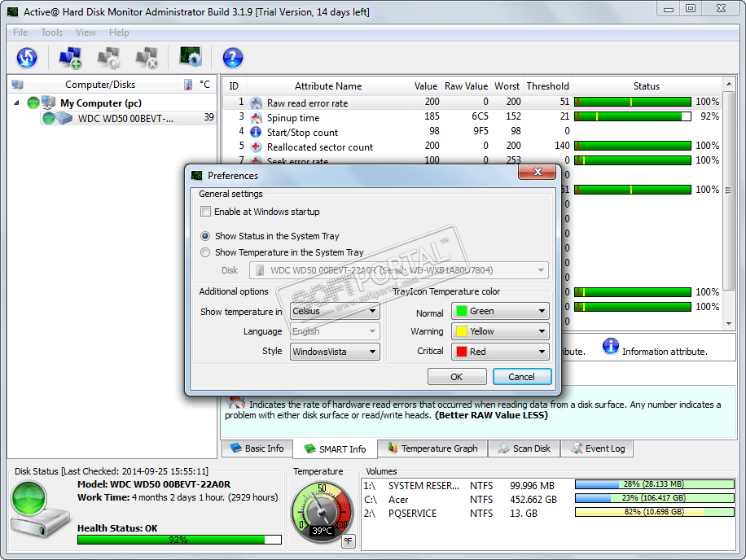
Task: Switch to the SMART Info tab
Action: [x=335, y=448]
